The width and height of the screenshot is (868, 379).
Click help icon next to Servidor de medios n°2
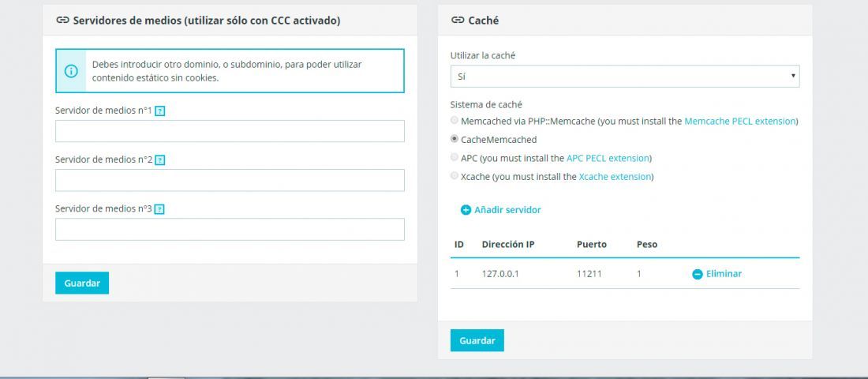pos(160,160)
